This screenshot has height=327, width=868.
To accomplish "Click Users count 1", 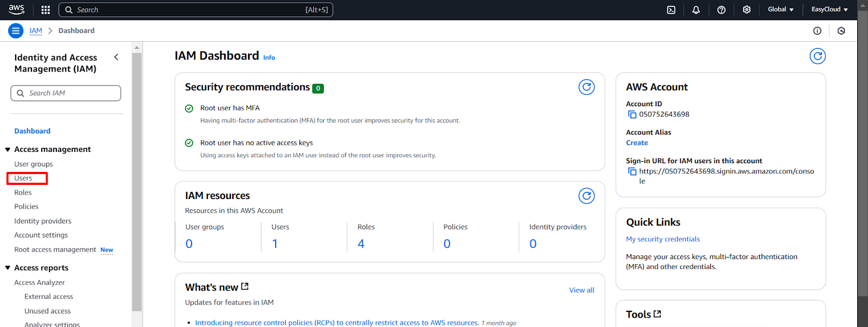I will 275,244.
